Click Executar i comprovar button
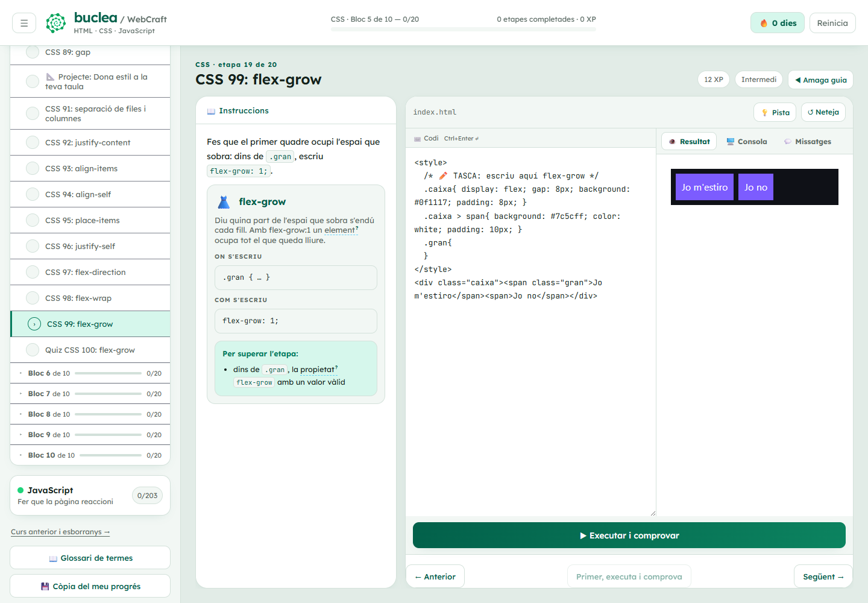This screenshot has height=603, width=868. click(629, 535)
